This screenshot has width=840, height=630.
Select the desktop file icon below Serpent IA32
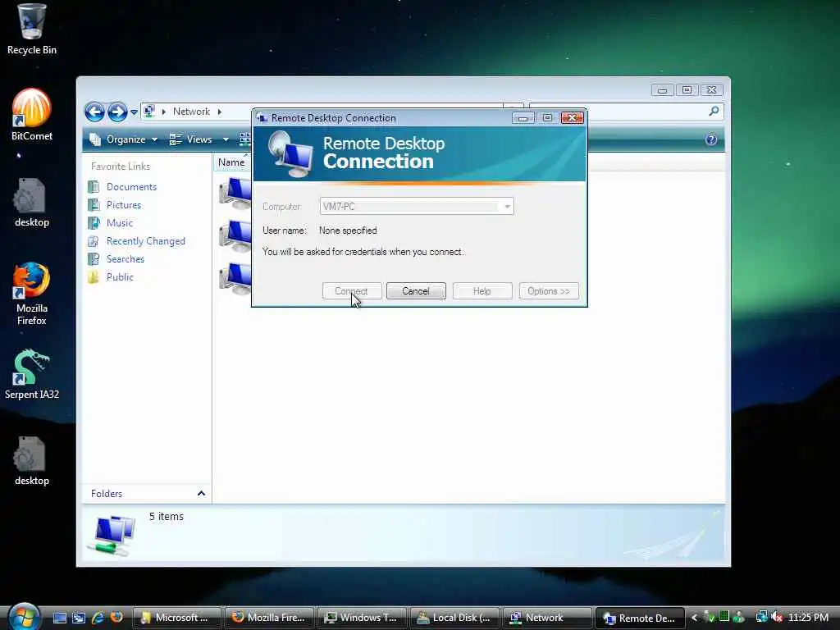(x=32, y=461)
